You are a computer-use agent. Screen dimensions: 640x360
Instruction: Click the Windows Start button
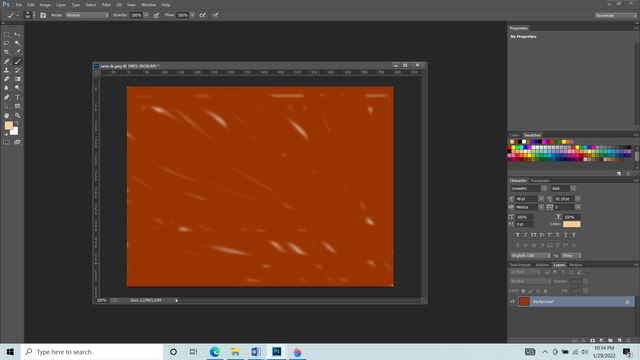point(10,352)
